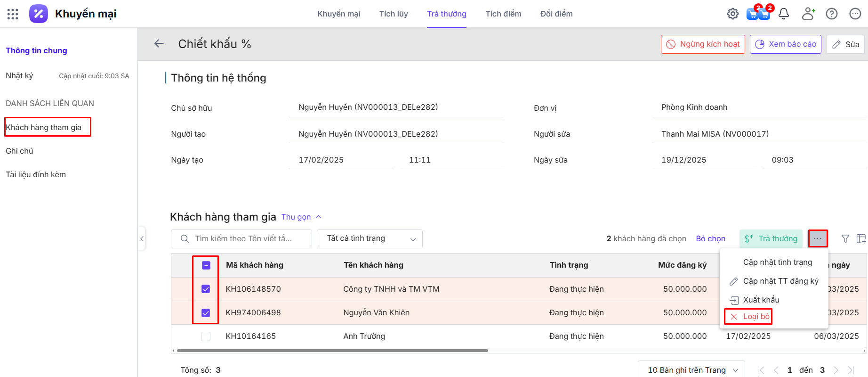Screen dimensions: 868x377
Task: Switch to the Tích điểm tab
Action: [503, 14]
